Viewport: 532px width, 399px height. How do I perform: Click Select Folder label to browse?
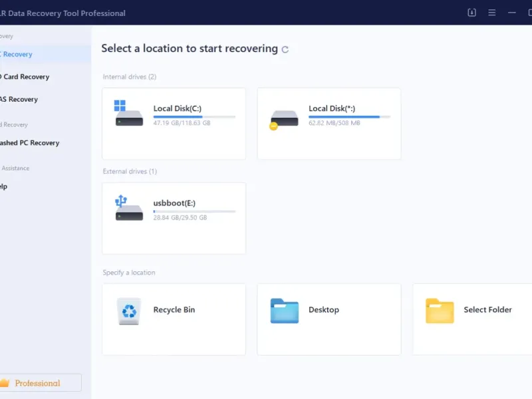click(x=487, y=309)
